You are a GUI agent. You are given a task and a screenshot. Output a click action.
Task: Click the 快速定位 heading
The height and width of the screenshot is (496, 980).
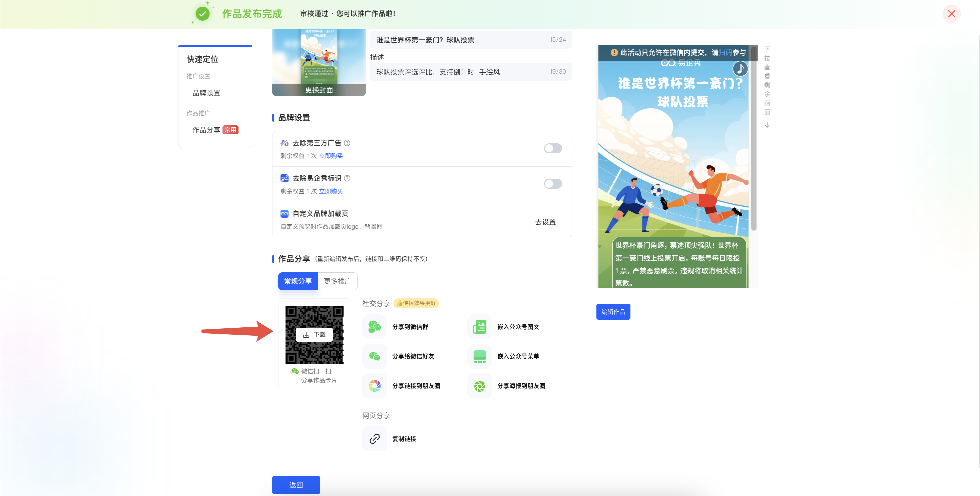click(x=202, y=59)
